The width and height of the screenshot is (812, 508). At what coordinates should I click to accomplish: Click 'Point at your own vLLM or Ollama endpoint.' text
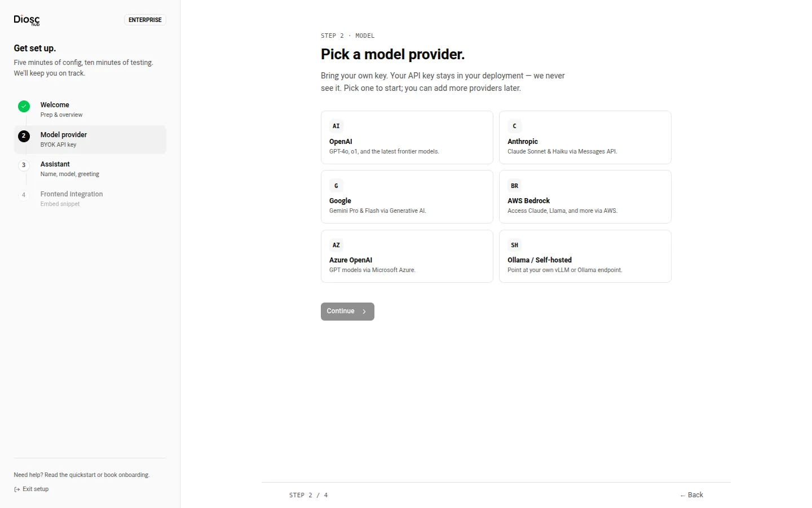tap(565, 270)
